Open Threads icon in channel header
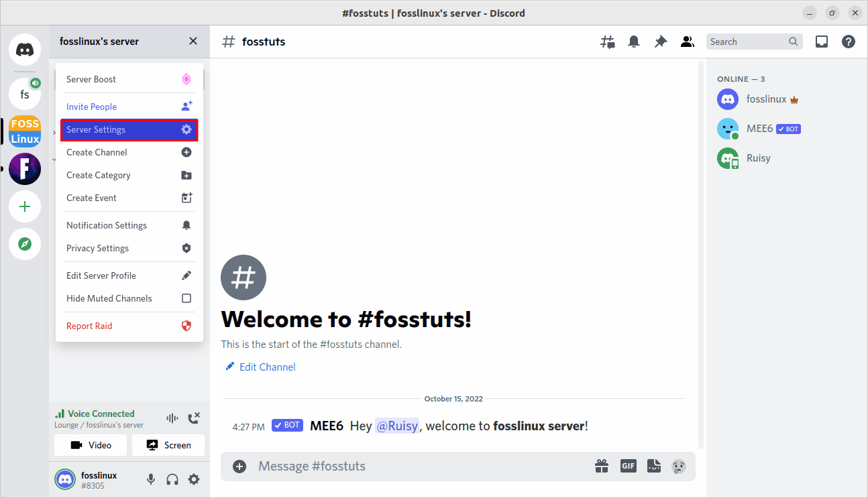Image resolution: width=868 pixels, height=498 pixels. pyautogui.click(x=607, y=42)
